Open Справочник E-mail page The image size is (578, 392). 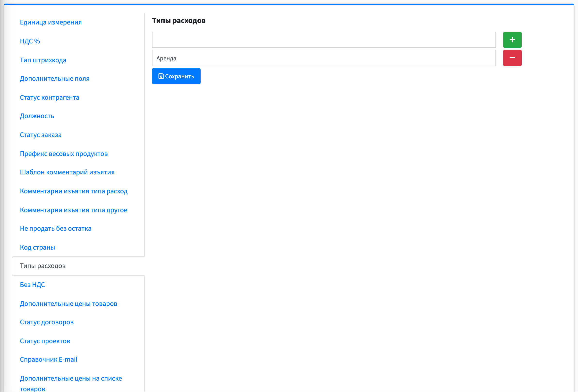click(49, 359)
